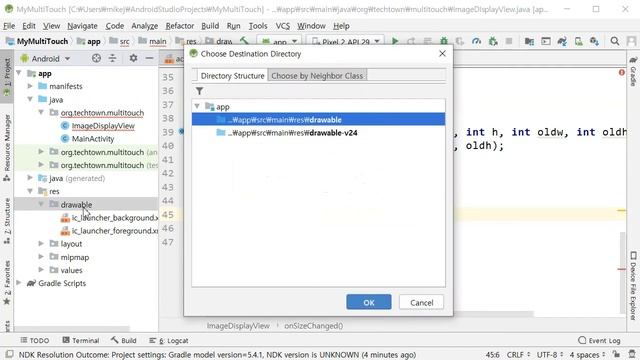640x360 pixels.
Task: Select the drawable-v24 directory row
Action: (318, 133)
